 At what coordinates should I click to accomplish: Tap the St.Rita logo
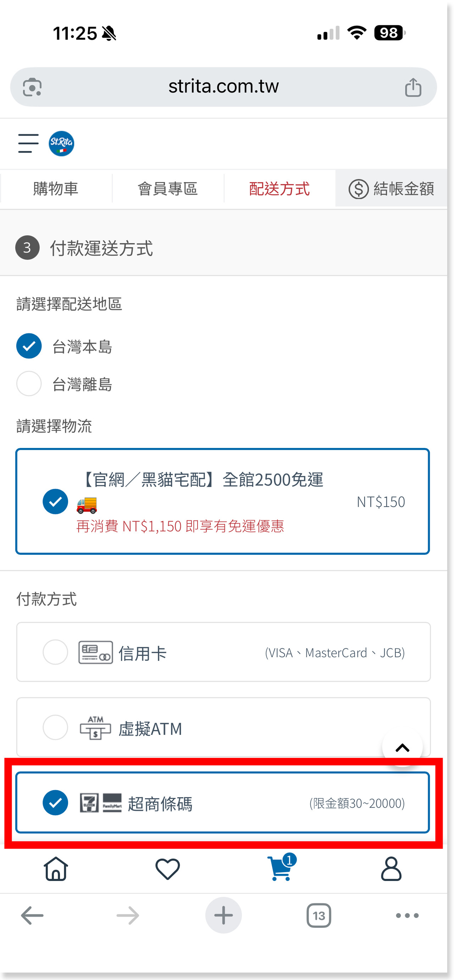coord(61,143)
